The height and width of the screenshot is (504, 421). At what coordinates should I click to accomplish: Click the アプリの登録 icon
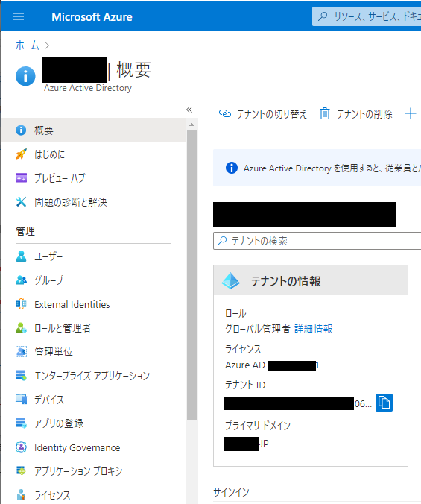tap(21, 423)
